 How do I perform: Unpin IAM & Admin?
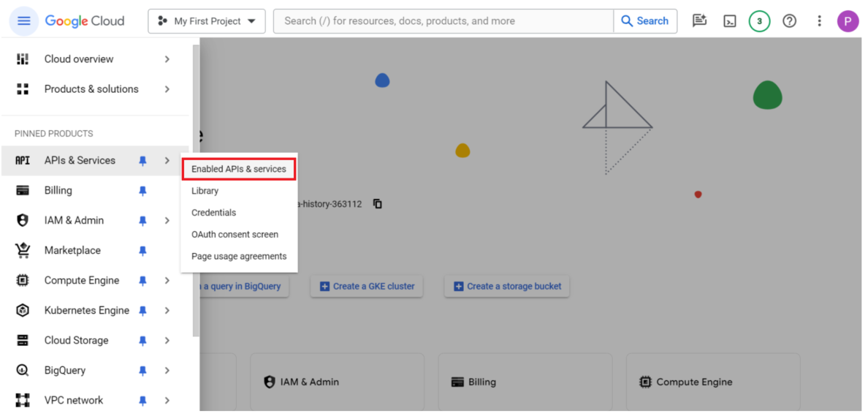[142, 221]
